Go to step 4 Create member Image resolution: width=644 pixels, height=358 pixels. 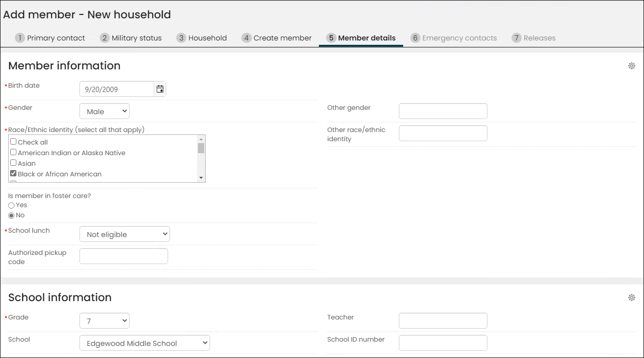pos(277,38)
